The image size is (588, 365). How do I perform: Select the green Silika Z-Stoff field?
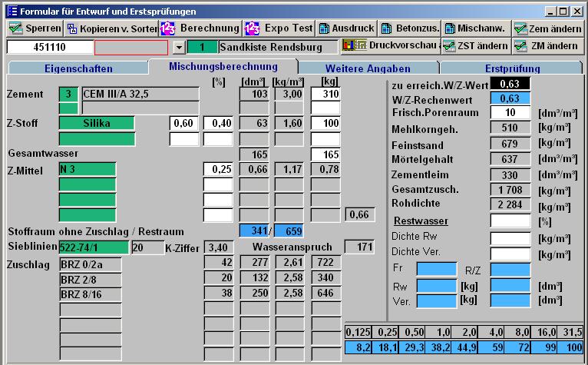pos(96,123)
